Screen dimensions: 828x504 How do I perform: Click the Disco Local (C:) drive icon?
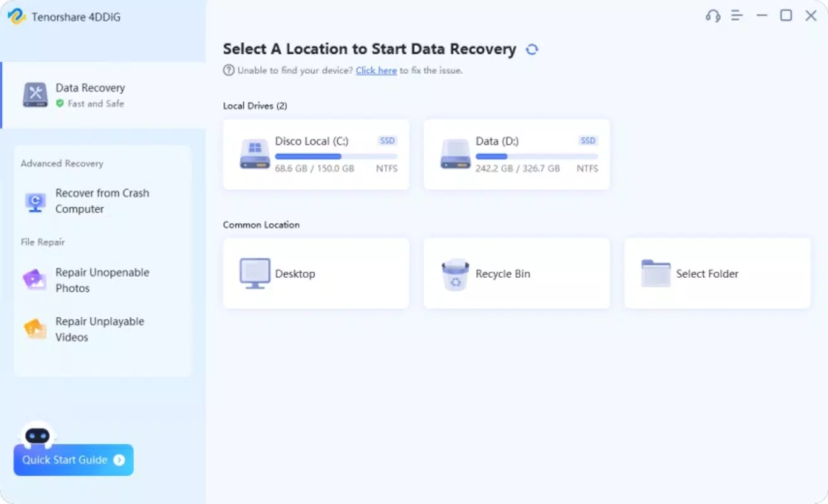(x=255, y=154)
